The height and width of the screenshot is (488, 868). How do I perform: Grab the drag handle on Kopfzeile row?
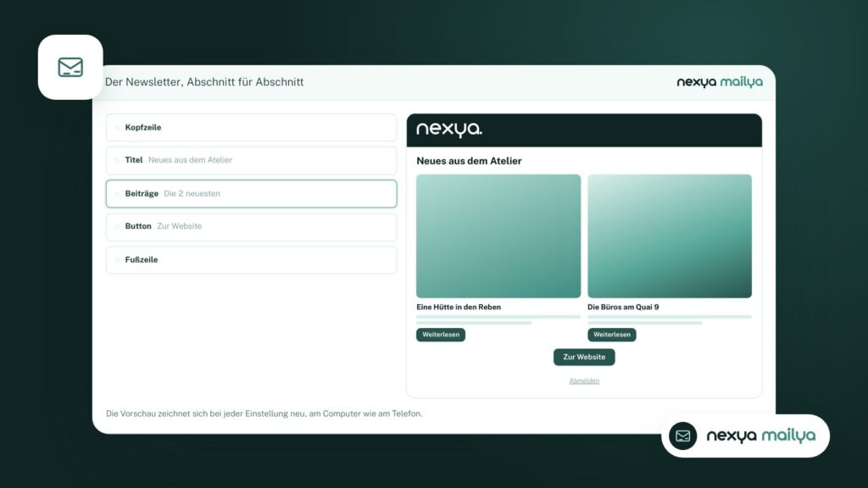(117, 128)
